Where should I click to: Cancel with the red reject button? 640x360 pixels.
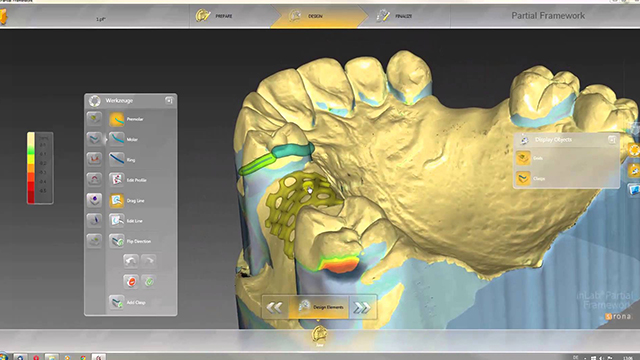pyautogui.click(x=131, y=282)
